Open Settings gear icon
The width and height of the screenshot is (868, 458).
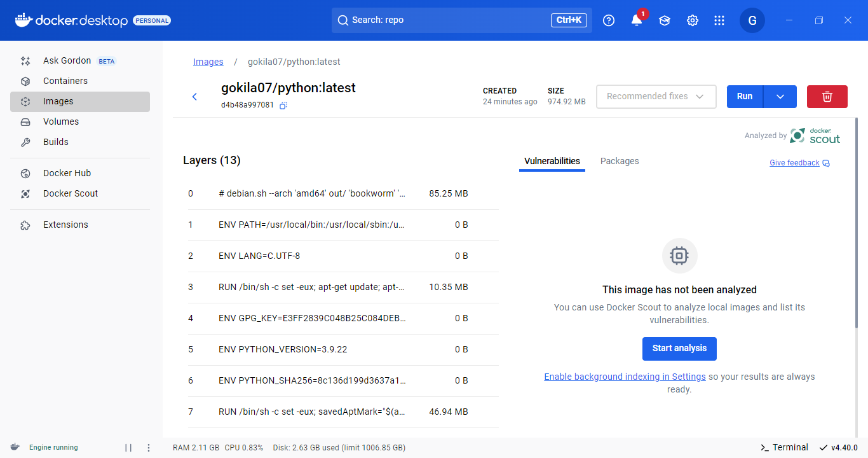pos(693,20)
